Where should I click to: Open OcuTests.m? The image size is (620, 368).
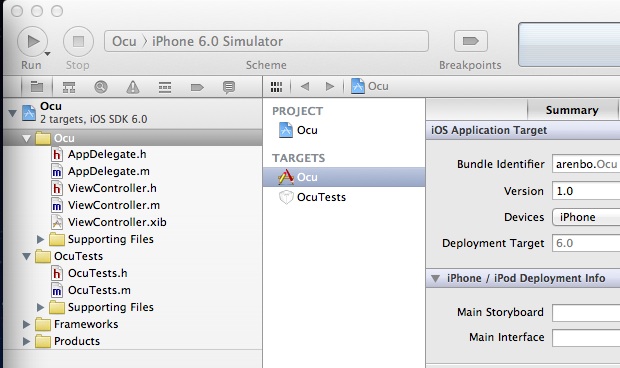point(99,290)
